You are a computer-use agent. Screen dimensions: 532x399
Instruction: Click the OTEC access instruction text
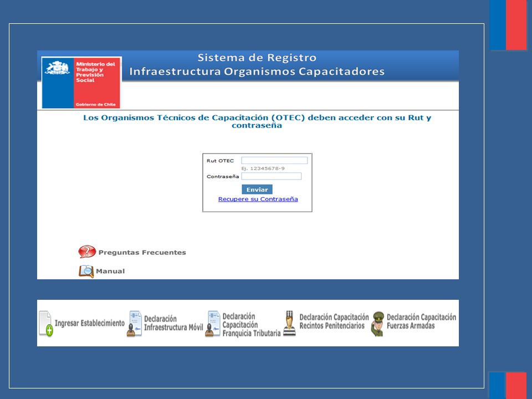[257, 121]
